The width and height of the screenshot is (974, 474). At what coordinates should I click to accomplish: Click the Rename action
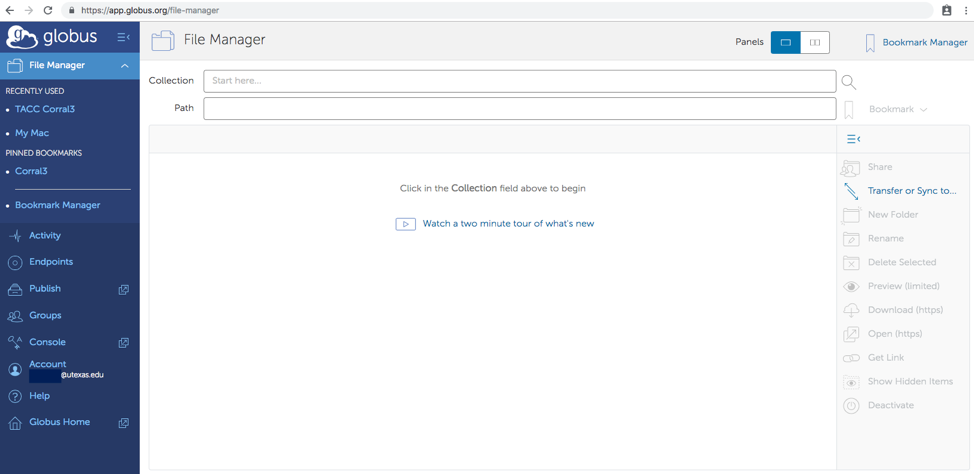click(x=886, y=239)
